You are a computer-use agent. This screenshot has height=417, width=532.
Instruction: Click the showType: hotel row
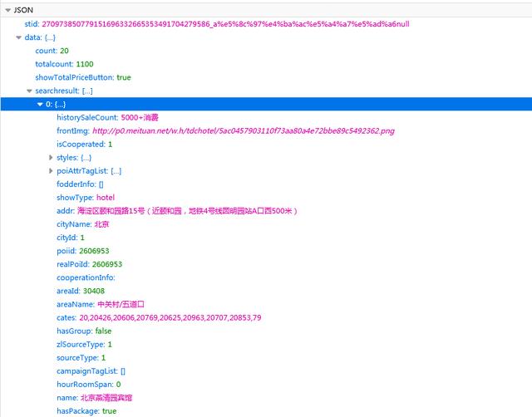pyautogui.click(x=266, y=198)
